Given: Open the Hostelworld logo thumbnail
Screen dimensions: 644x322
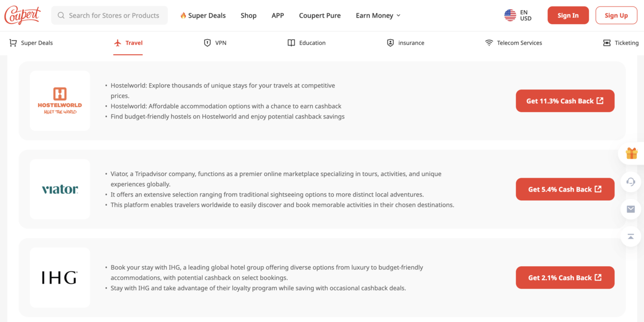Looking at the screenshot, I should 60,101.
